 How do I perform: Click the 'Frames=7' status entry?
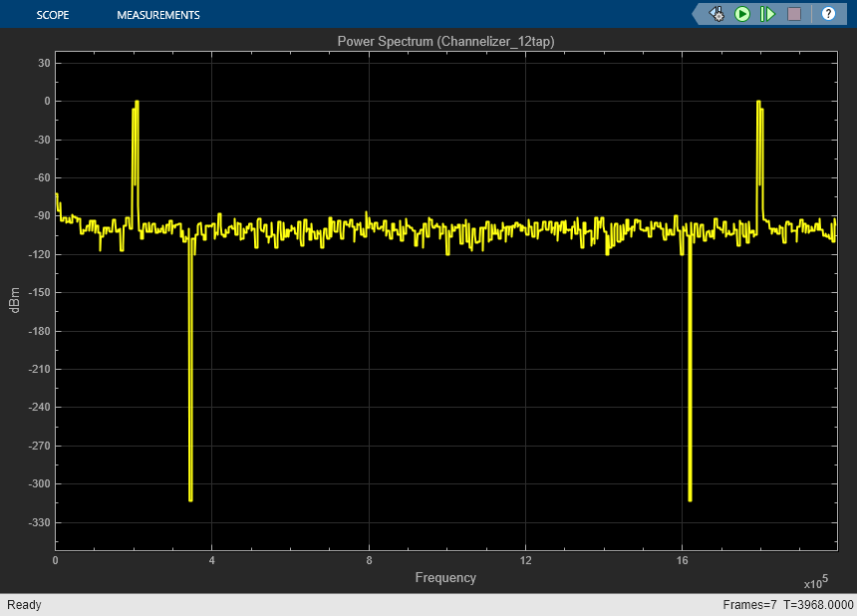tap(749, 604)
